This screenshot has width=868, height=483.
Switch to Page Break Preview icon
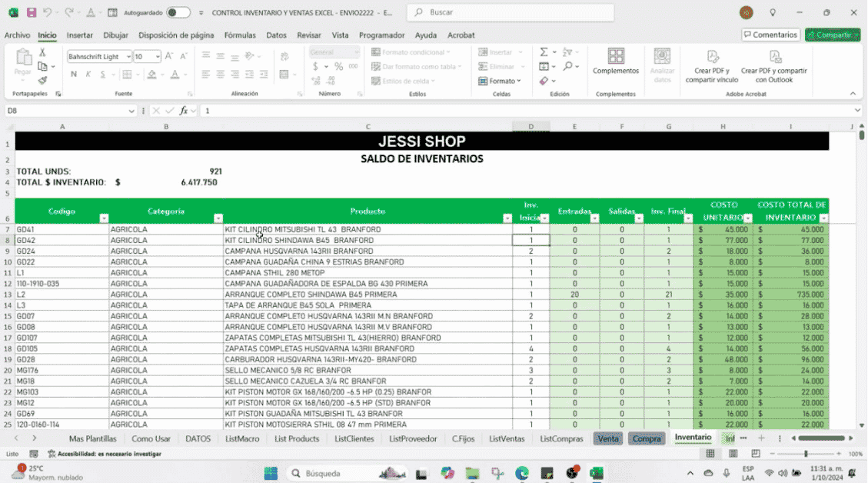[x=756, y=454]
